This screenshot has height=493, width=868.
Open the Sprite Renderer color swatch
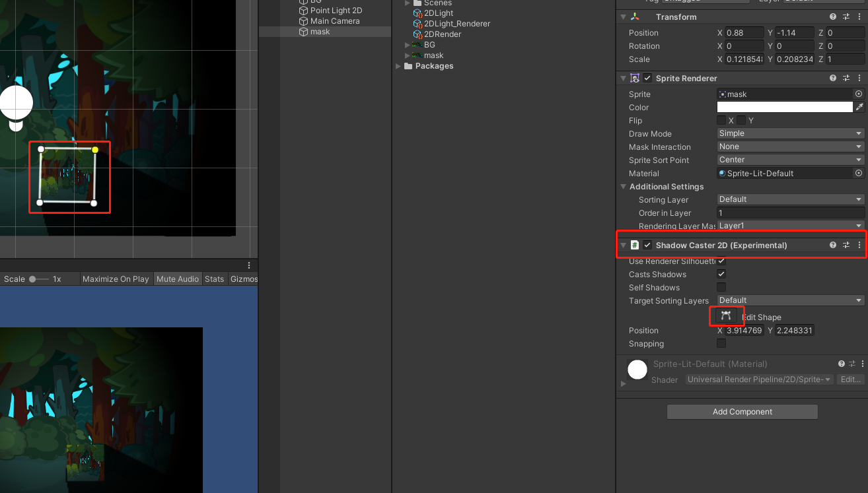point(784,107)
